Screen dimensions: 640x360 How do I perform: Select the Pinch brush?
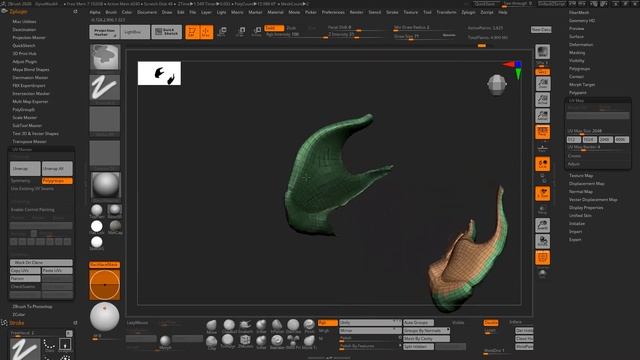click(309, 327)
